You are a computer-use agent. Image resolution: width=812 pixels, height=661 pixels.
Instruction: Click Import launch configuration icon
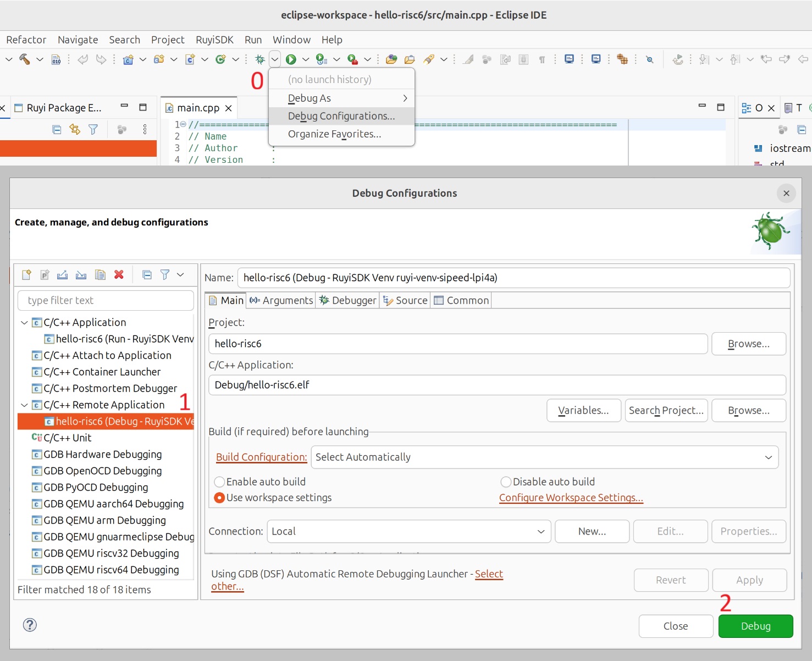(x=81, y=274)
